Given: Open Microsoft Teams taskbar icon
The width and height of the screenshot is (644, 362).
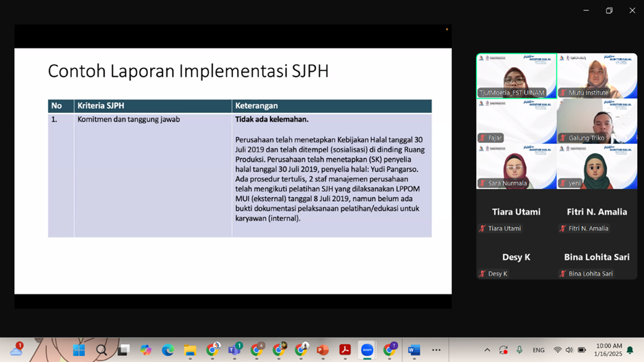Looking at the screenshot, I should [234, 350].
